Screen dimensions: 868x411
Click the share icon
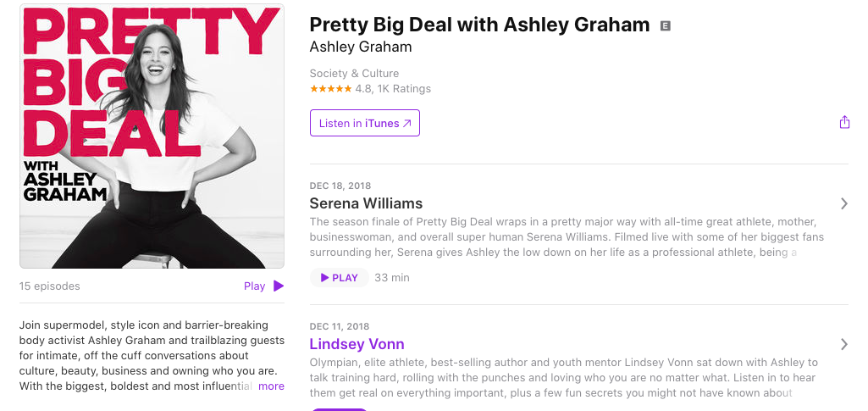[844, 123]
